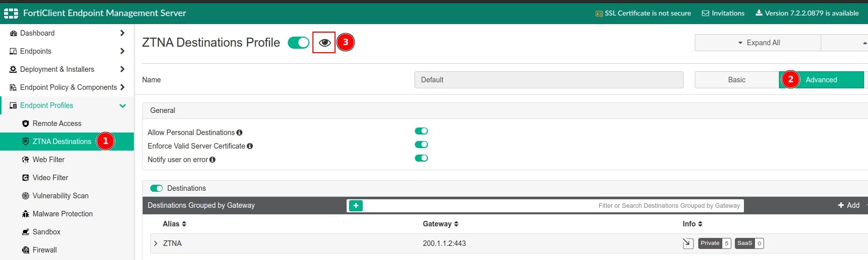Screen dimensions: 868x260
Task: Expand the Endpoints menu chevron
Action: [122, 51]
